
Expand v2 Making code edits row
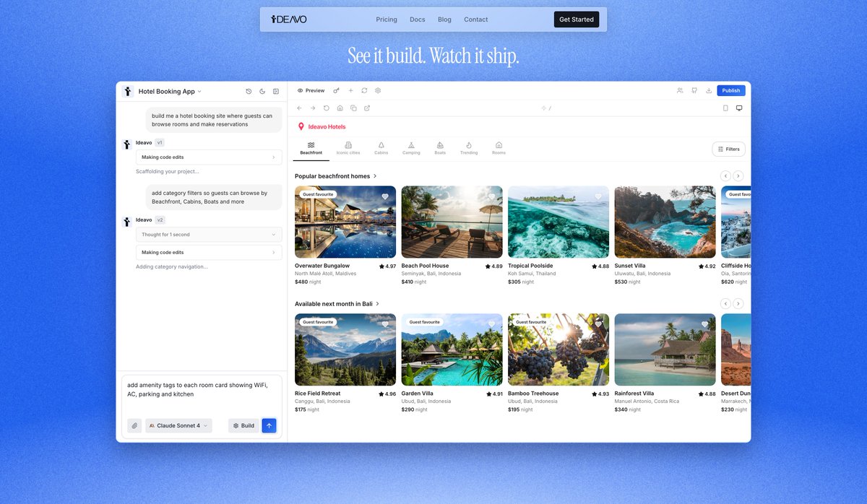209,253
